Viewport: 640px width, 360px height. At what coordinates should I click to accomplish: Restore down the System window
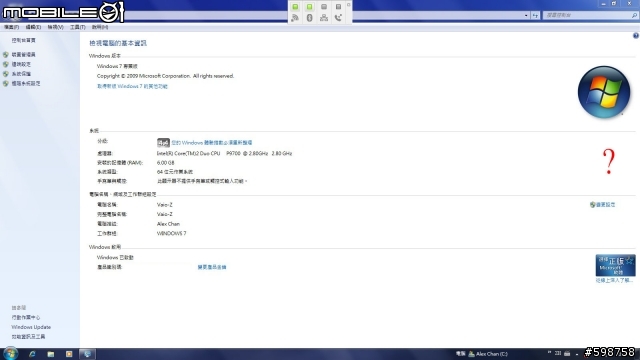coord(613,4)
